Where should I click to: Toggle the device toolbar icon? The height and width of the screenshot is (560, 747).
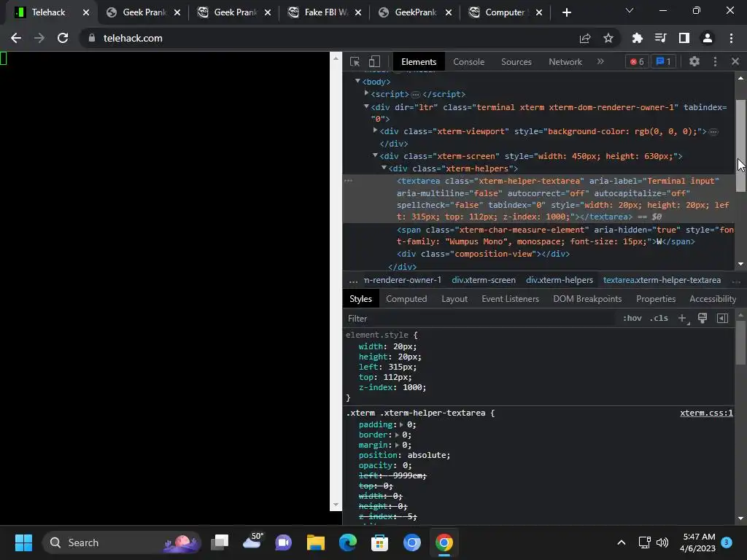(374, 61)
